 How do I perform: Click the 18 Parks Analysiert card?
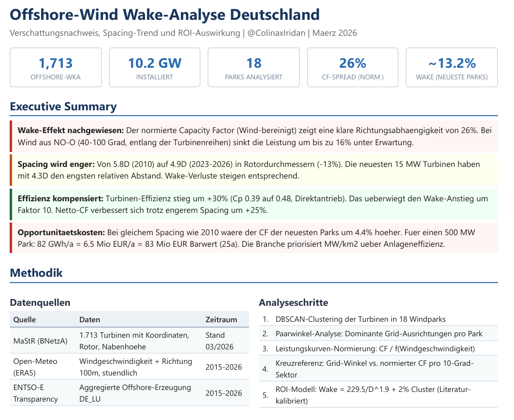[x=254, y=67]
